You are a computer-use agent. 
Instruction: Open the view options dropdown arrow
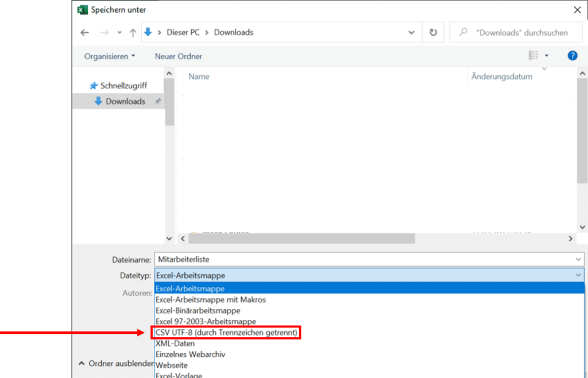coord(547,56)
